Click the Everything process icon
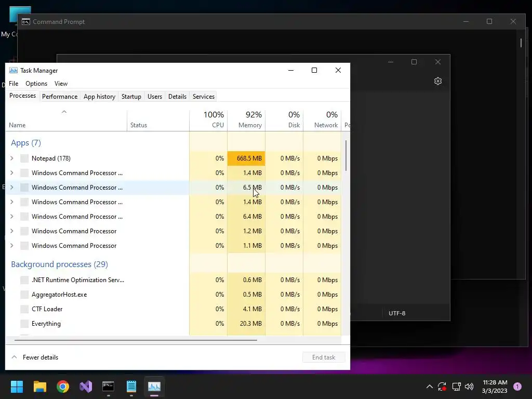 (x=24, y=324)
